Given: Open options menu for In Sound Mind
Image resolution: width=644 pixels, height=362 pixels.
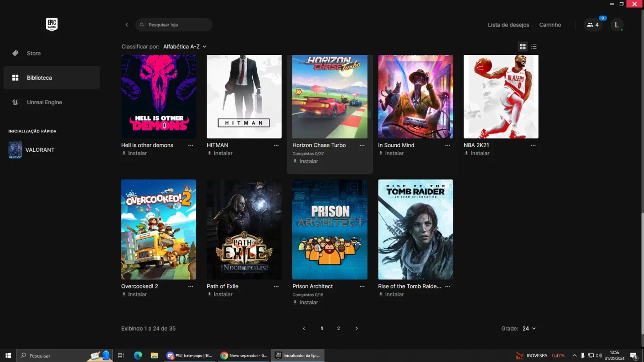Looking at the screenshot, I should pos(447,145).
